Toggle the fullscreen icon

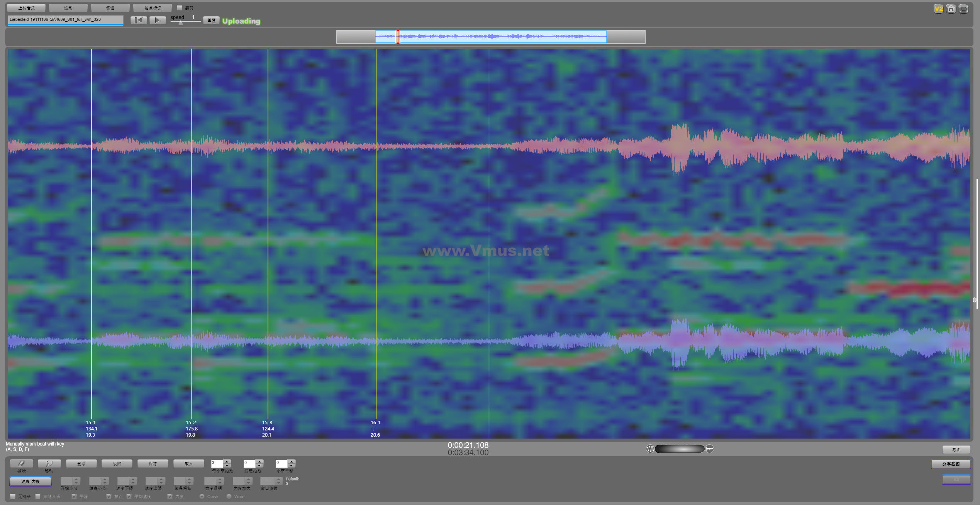click(963, 9)
